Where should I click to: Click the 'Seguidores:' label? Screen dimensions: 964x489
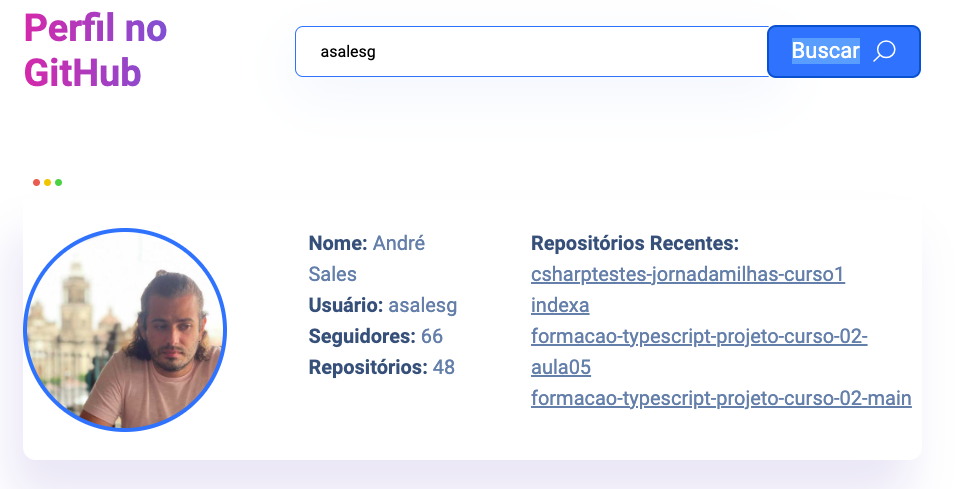(x=362, y=336)
